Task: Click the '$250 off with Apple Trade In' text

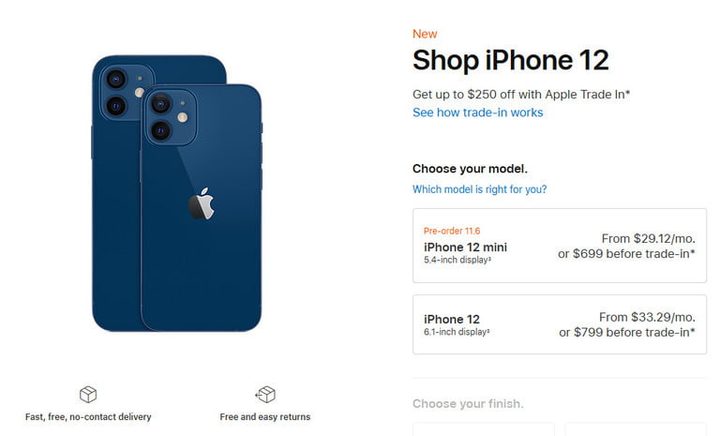Action: 549,94
